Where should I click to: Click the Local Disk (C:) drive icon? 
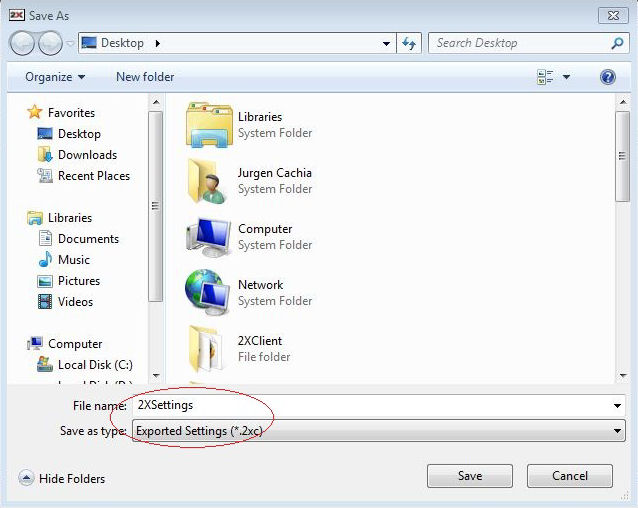click(45, 364)
